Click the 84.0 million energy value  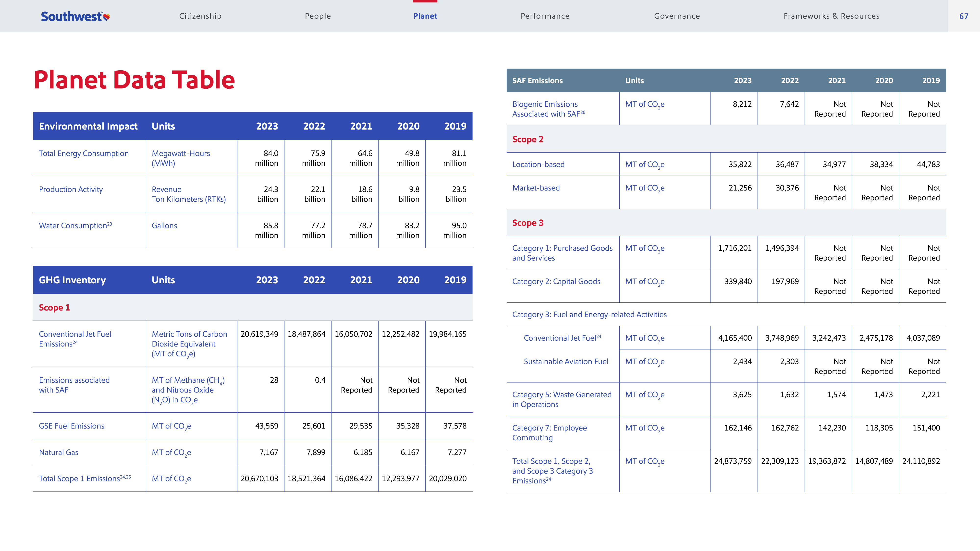[x=267, y=158]
